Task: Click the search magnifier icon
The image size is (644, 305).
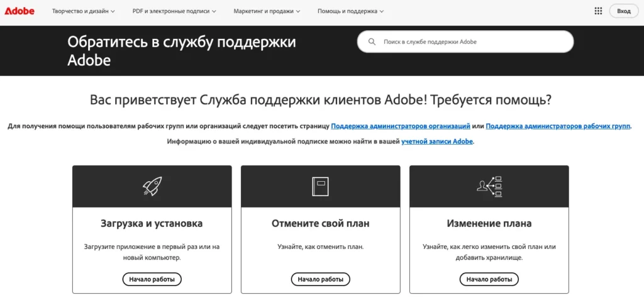Action: pyautogui.click(x=372, y=42)
